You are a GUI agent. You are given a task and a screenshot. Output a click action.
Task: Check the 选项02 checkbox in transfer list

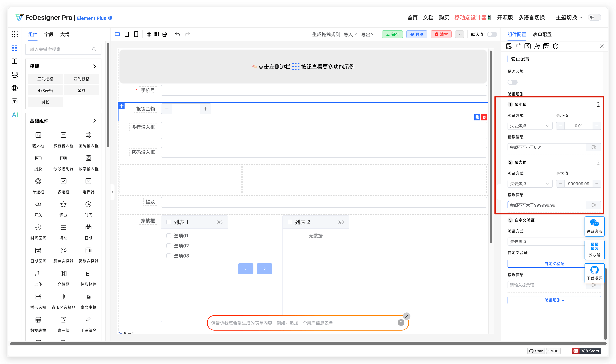pyautogui.click(x=169, y=246)
